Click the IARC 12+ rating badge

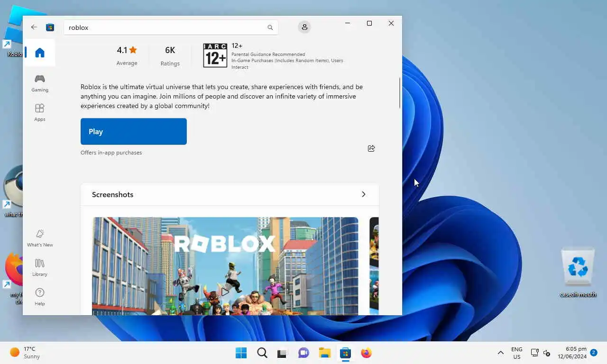(x=215, y=55)
